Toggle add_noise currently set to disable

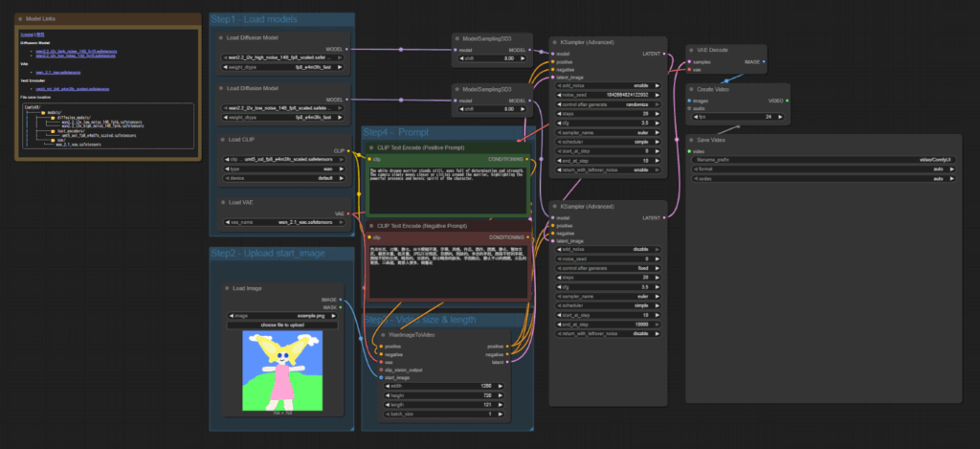coord(608,249)
